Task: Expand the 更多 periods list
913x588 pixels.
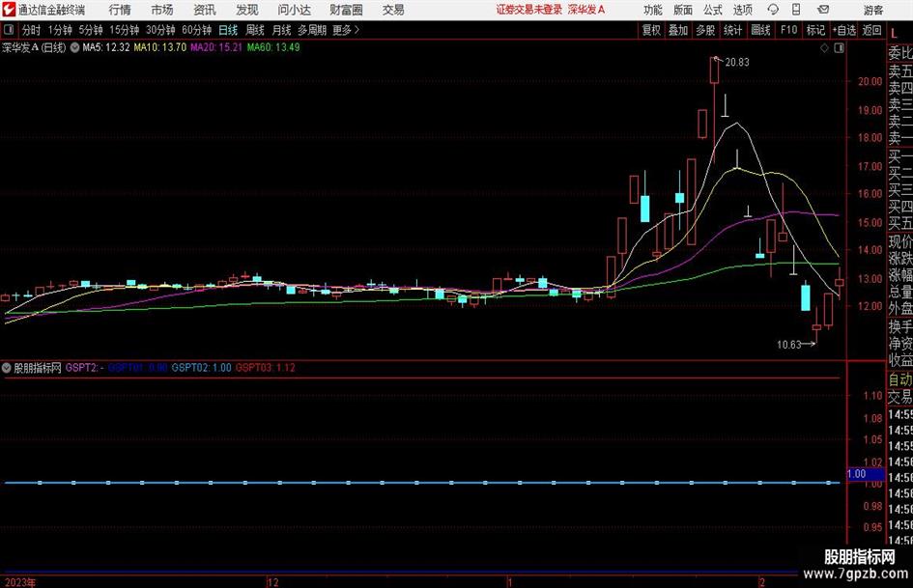Action: point(346,30)
